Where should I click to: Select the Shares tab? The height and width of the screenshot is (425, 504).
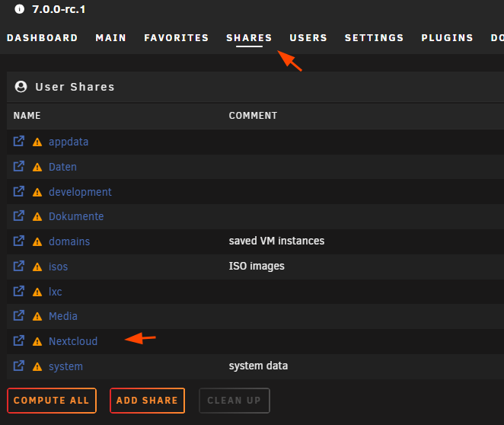(x=249, y=38)
